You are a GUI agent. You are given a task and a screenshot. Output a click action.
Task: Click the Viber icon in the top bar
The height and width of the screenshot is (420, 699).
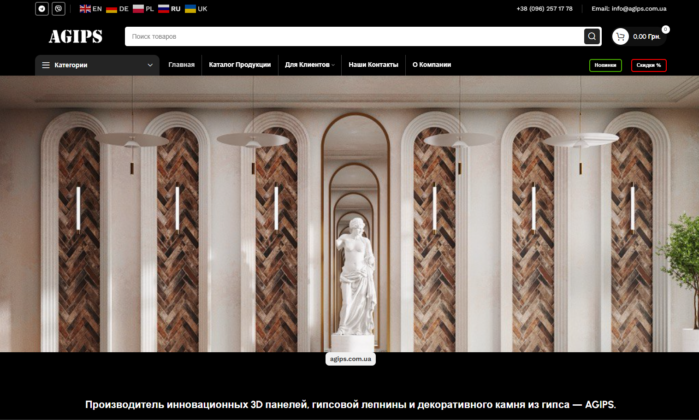point(59,9)
